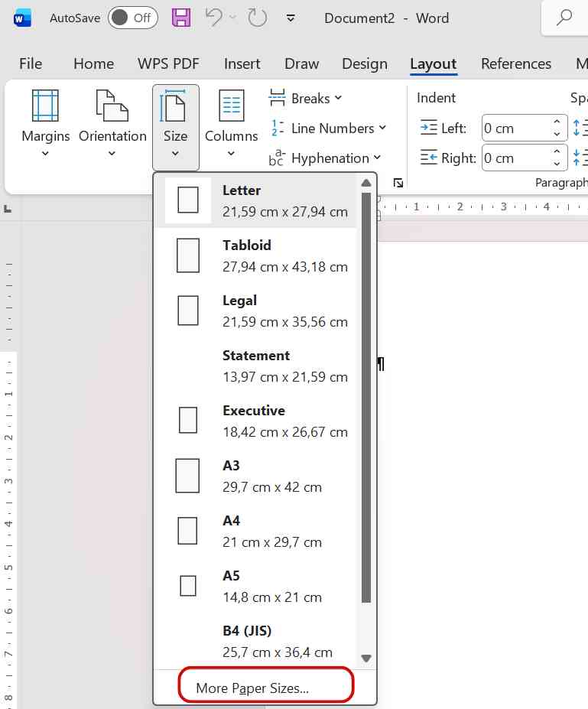
Task: Open the Hyphenation dropdown
Action: [x=325, y=158]
